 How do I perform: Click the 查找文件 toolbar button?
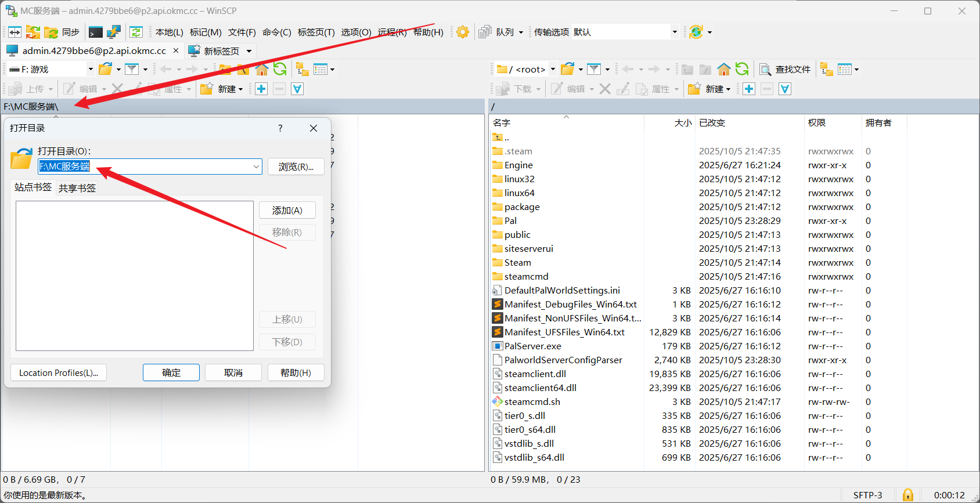point(785,70)
